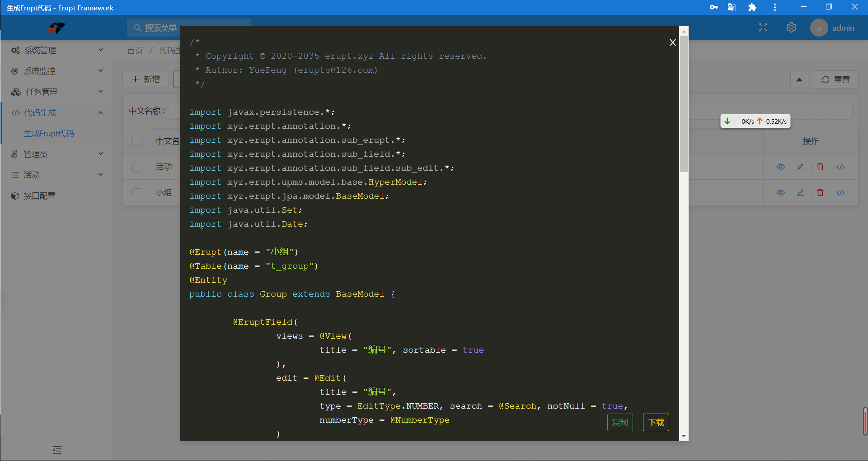Toggle the 代码生成 chevron arrow
This screenshot has width=868, height=461.
pyautogui.click(x=101, y=112)
